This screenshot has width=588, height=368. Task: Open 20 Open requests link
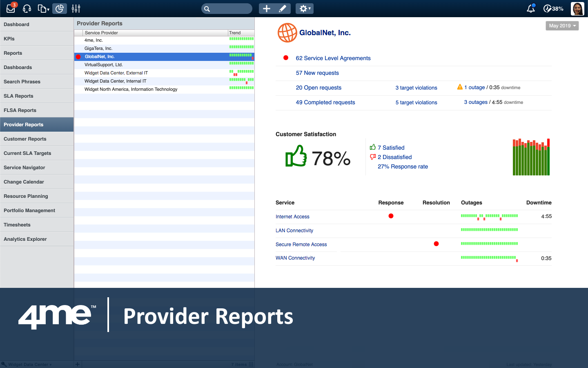tap(318, 88)
